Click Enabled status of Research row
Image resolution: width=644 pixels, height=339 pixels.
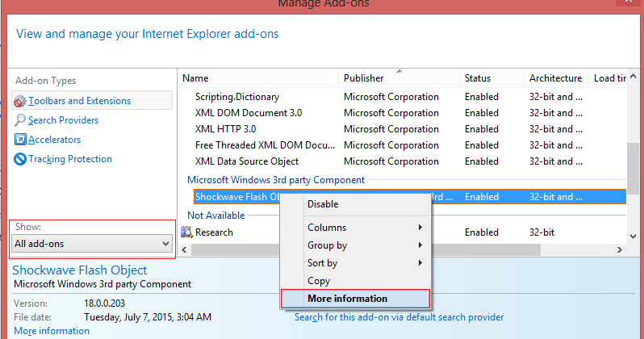(x=482, y=232)
